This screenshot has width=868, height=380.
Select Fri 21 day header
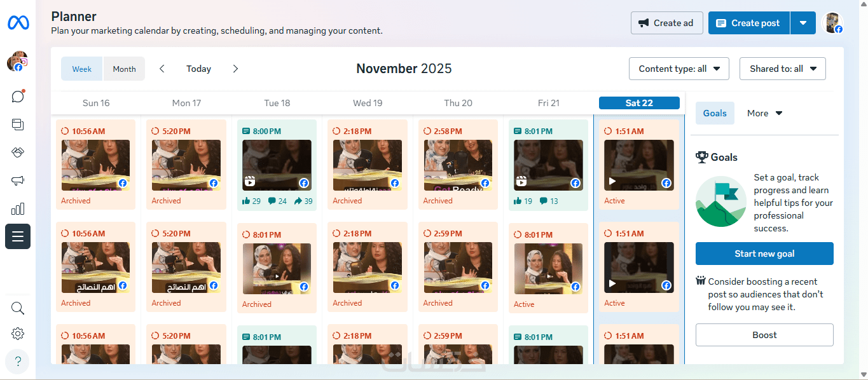point(549,103)
